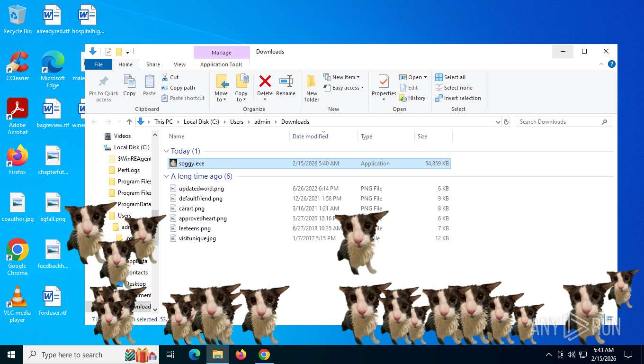Click Select none in the ribbon

454,88
